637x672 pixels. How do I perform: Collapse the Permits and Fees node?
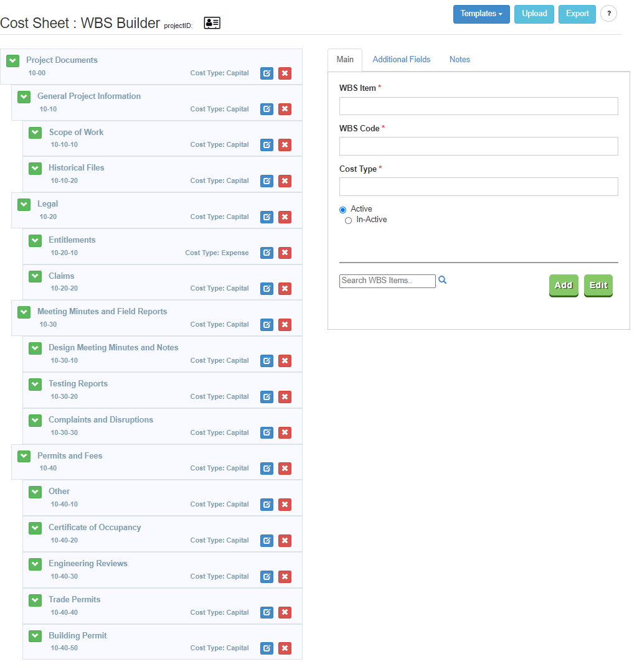coord(23,456)
